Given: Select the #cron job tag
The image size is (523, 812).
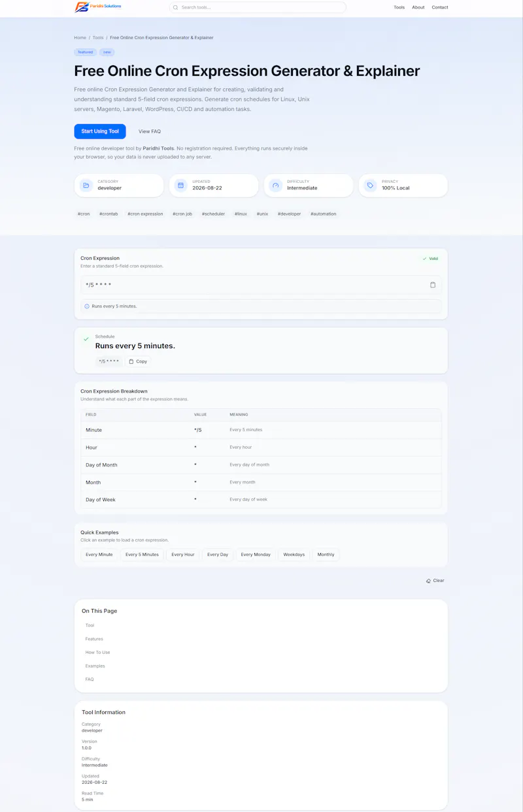Looking at the screenshot, I should (182, 214).
